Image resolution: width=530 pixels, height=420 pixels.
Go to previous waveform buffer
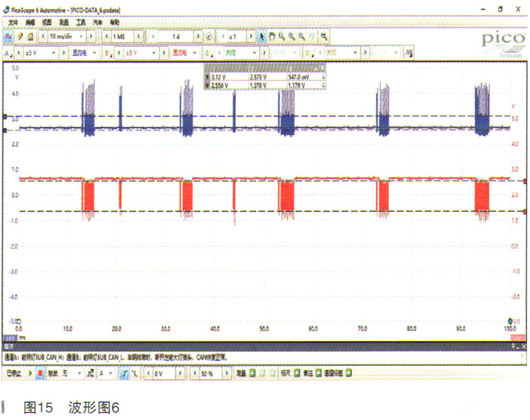[153, 36]
